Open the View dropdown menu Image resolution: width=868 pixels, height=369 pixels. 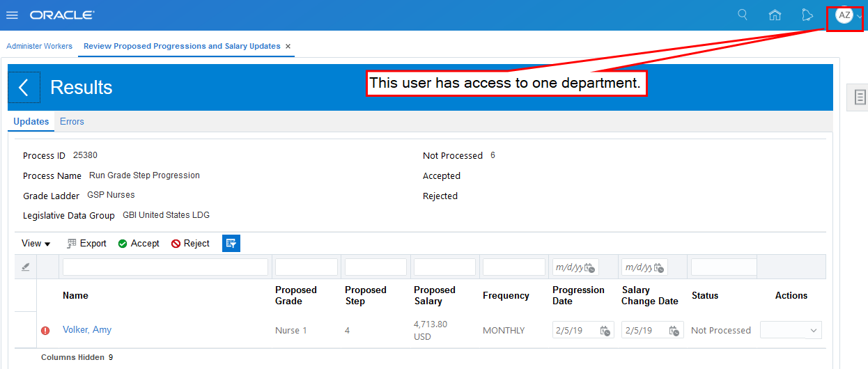(36, 244)
